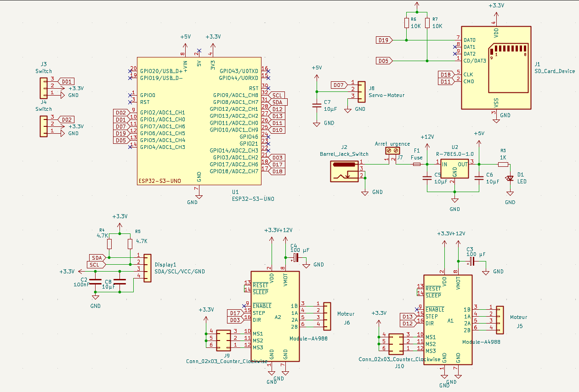
Task: Select the D1 LED symbol
Action: (510, 178)
